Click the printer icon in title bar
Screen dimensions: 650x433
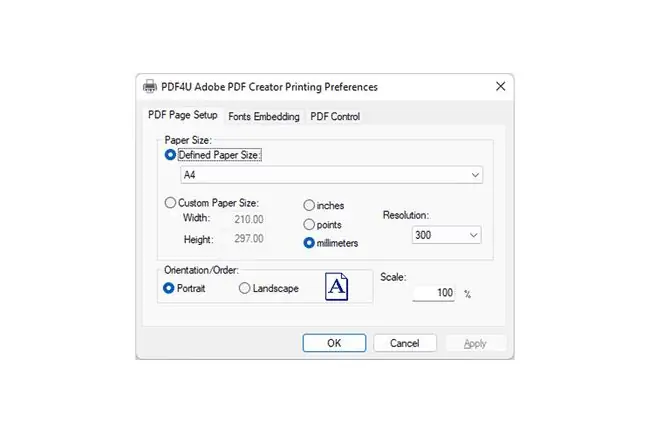click(150, 86)
